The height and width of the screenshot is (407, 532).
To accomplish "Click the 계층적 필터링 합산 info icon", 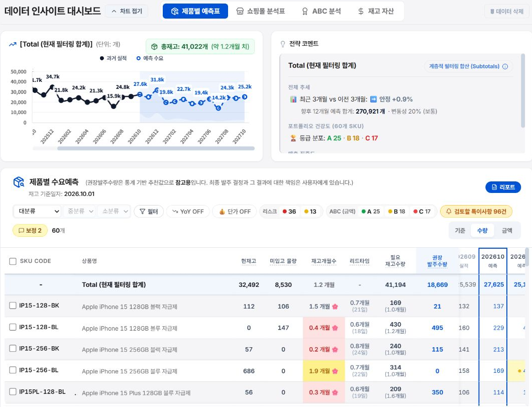I will 505,66.
